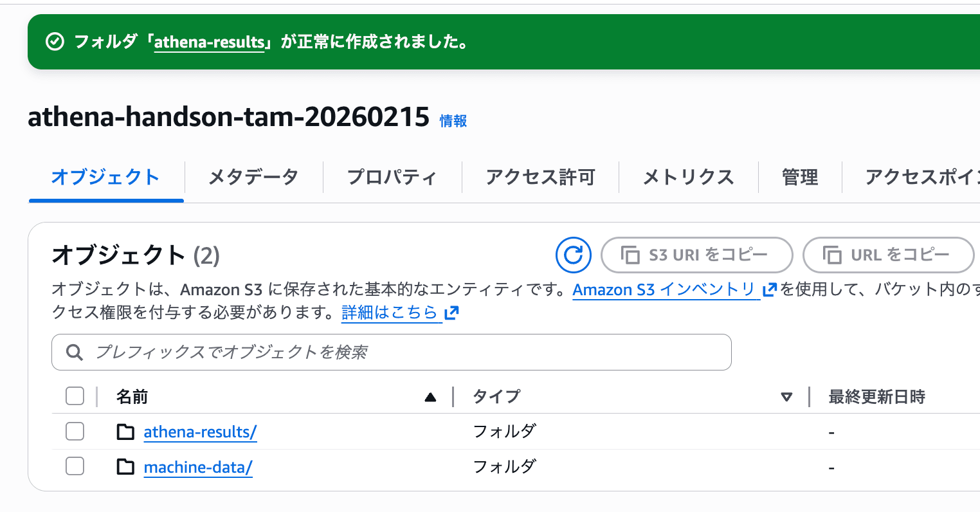The image size is (980, 512).
Task: Click the URL をコピー button
Action: coord(888,255)
